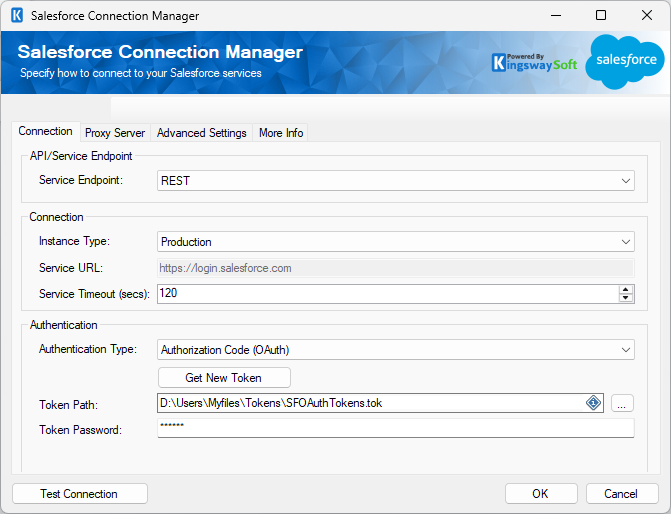Click the Salesforce cloud logo

pos(625,61)
